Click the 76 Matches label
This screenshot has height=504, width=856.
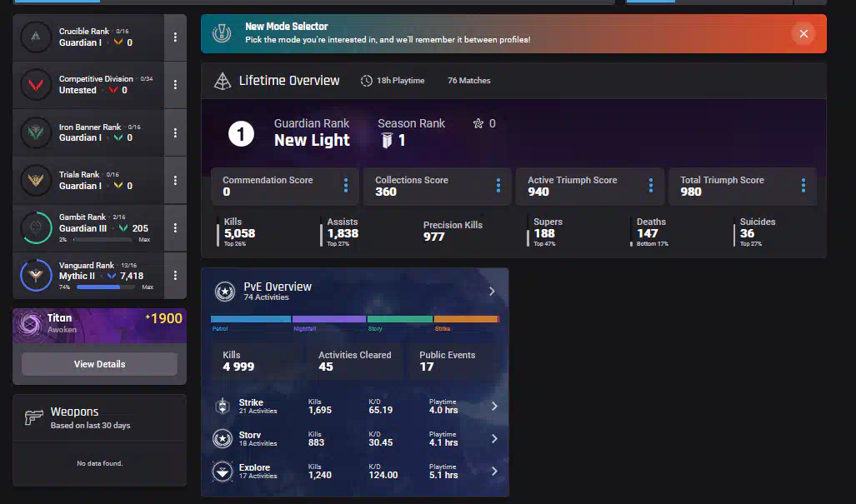point(469,81)
